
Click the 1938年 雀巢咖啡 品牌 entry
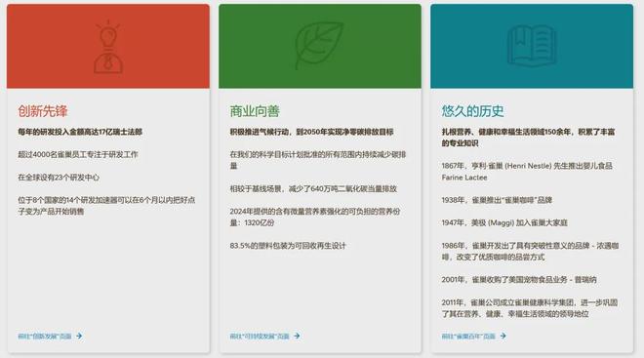[497, 200]
